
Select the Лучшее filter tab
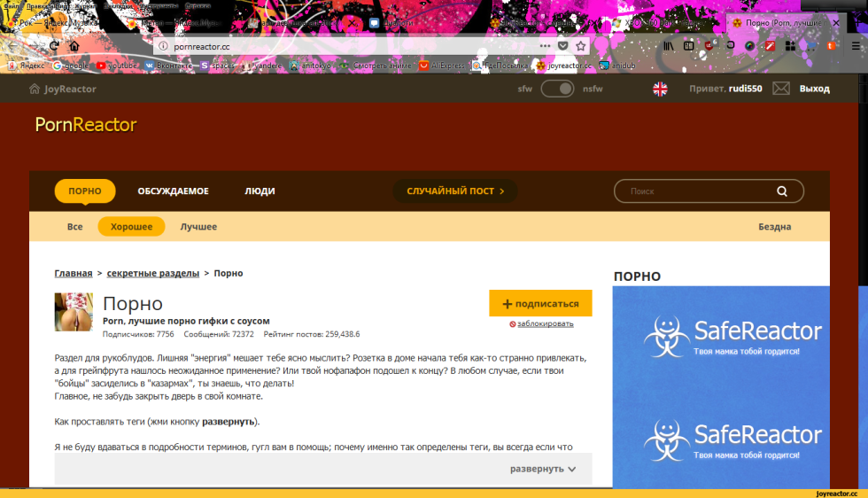(198, 227)
